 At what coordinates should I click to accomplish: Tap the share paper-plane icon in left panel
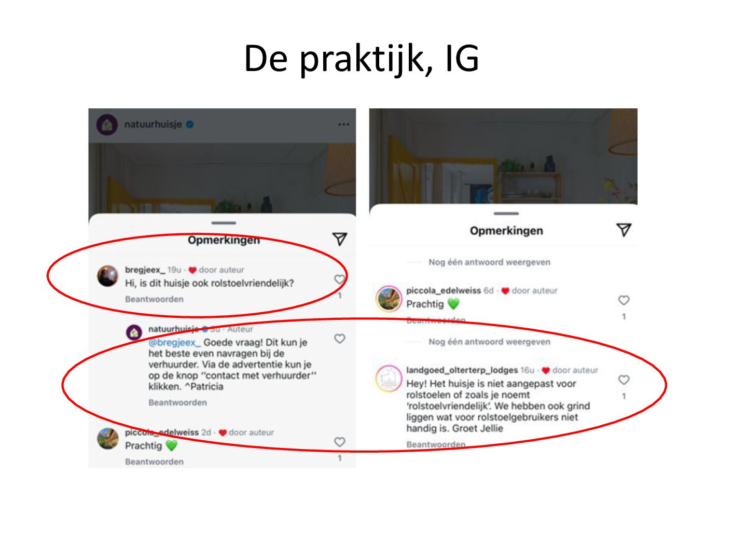[x=339, y=239]
